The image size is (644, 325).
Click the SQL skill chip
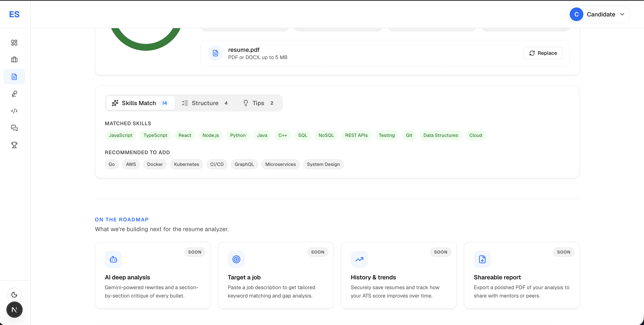(303, 135)
